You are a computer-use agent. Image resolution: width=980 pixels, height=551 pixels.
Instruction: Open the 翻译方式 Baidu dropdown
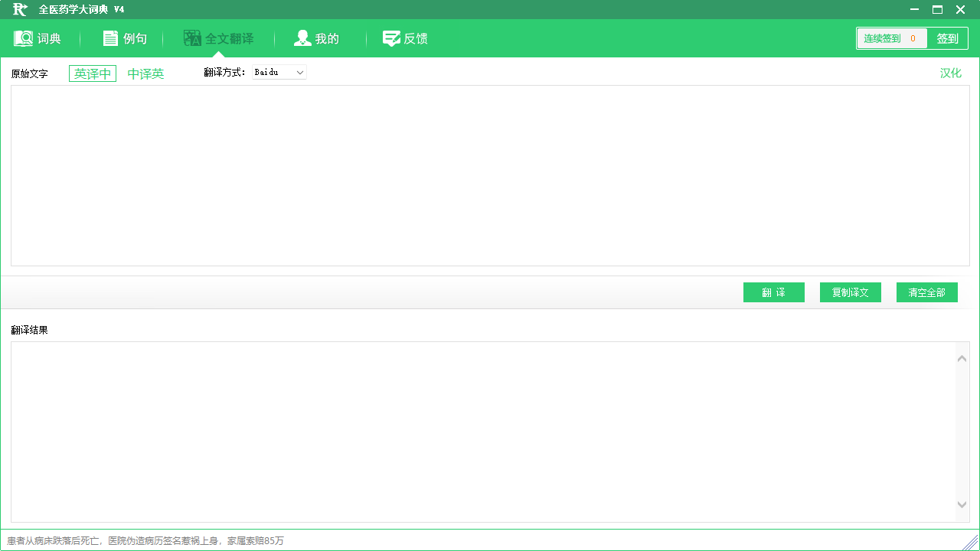click(x=279, y=72)
